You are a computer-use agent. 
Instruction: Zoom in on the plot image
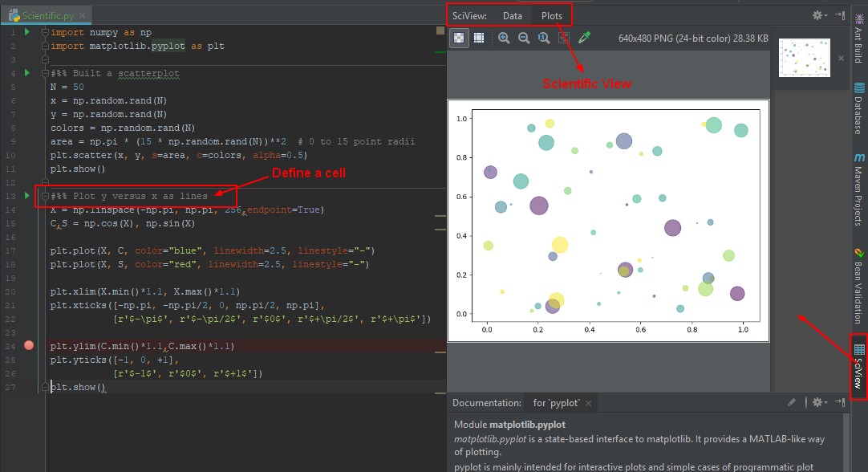tap(503, 36)
